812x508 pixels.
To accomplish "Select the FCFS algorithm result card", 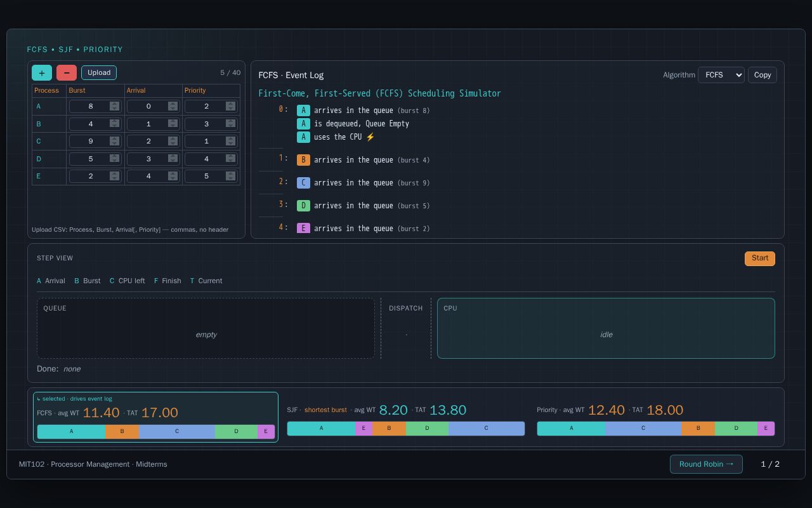I will coord(155,417).
